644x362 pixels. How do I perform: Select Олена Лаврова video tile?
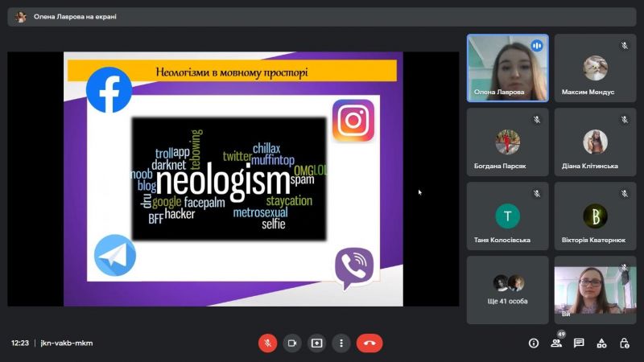point(508,68)
